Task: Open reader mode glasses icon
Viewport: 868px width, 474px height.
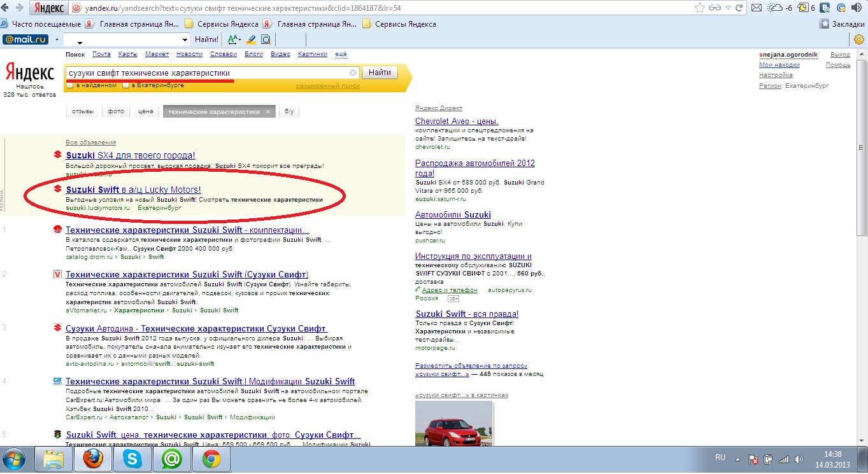Action: click(x=716, y=8)
